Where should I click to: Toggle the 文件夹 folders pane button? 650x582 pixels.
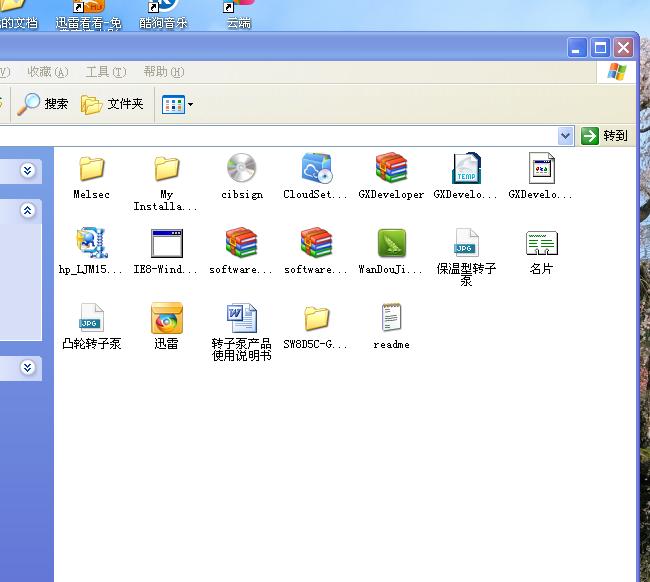[x=112, y=104]
